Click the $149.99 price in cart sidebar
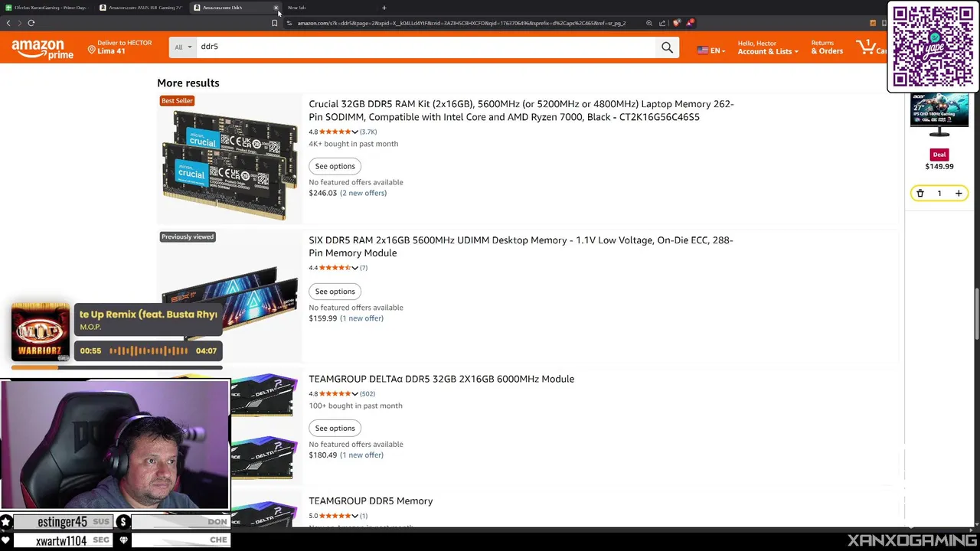This screenshot has width=980, height=551. pyautogui.click(x=939, y=167)
